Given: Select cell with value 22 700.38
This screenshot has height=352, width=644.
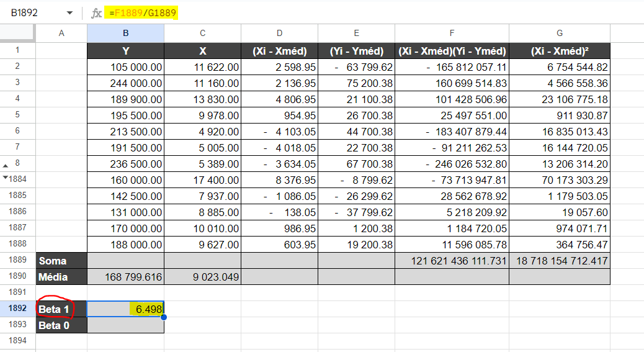Looking at the screenshot, I should tap(357, 148).
